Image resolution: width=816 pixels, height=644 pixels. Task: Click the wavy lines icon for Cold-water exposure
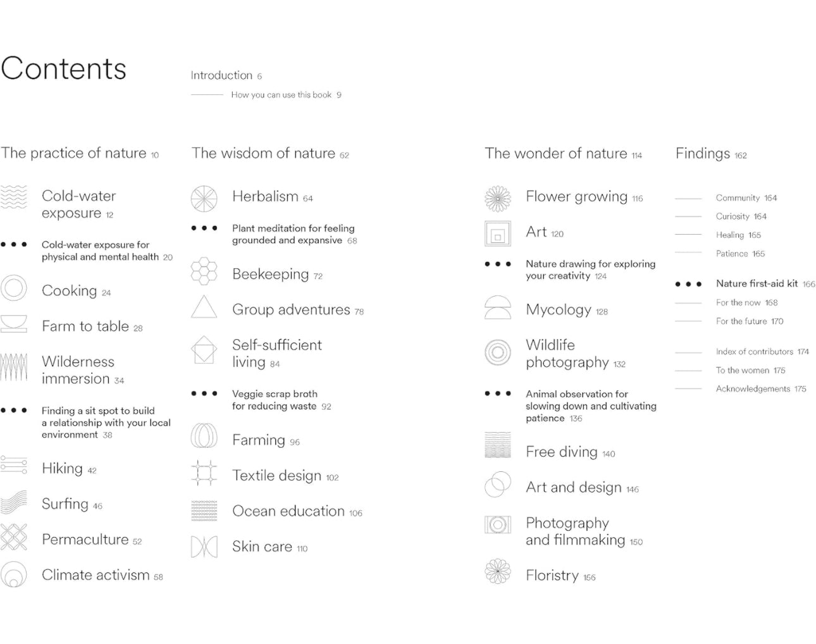[x=14, y=197]
